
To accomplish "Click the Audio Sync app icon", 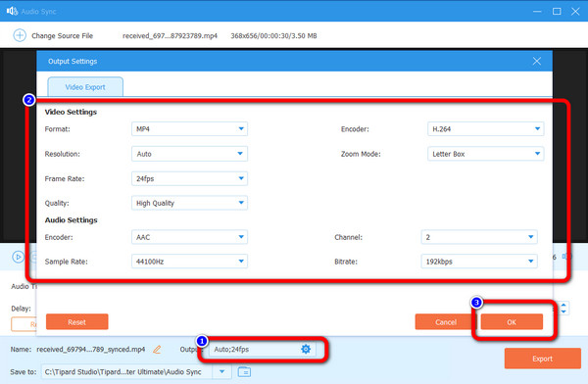I will pos(12,11).
